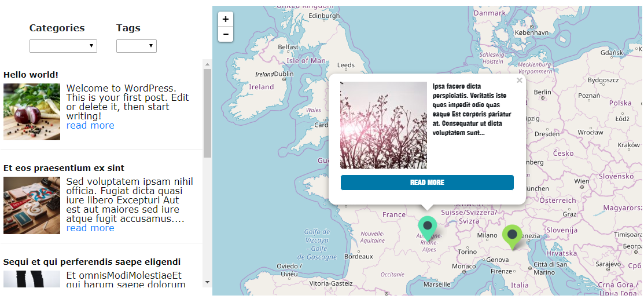This screenshot has height=299, width=644.
Task: Close the map popup
Action: click(x=519, y=81)
